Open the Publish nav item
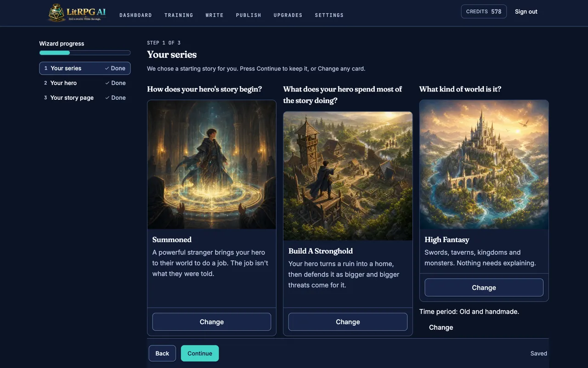The width and height of the screenshot is (588, 368). pyautogui.click(x=249, y=15)
